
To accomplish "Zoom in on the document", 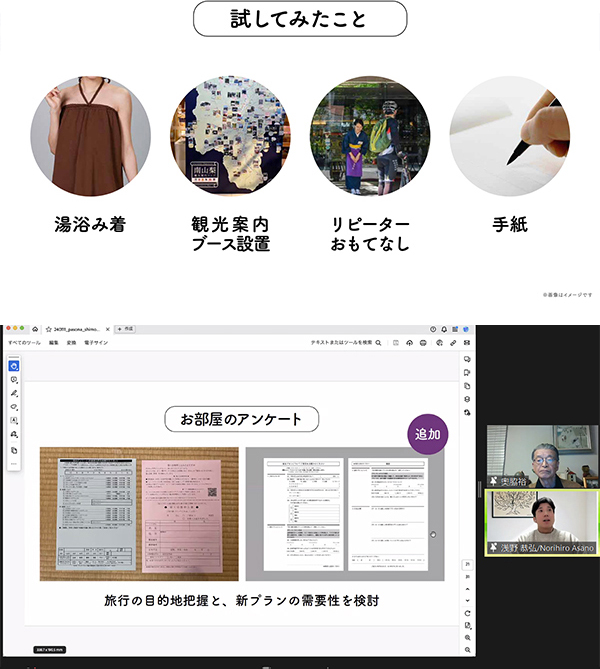I will click(x=467, y=638).
